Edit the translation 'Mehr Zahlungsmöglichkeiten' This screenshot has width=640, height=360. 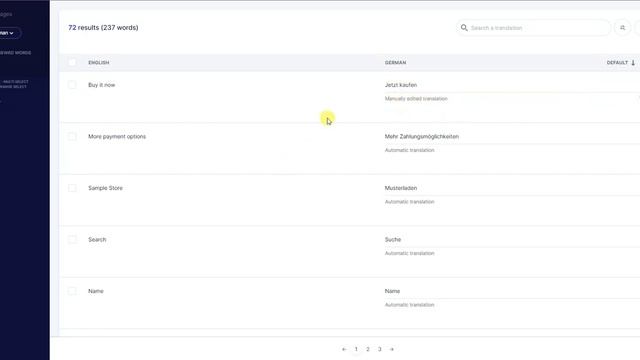tap(422, 136)
